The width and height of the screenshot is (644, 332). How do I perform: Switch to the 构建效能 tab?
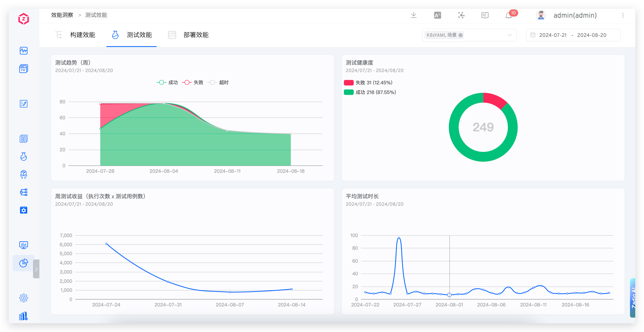(x=83, y=35)
